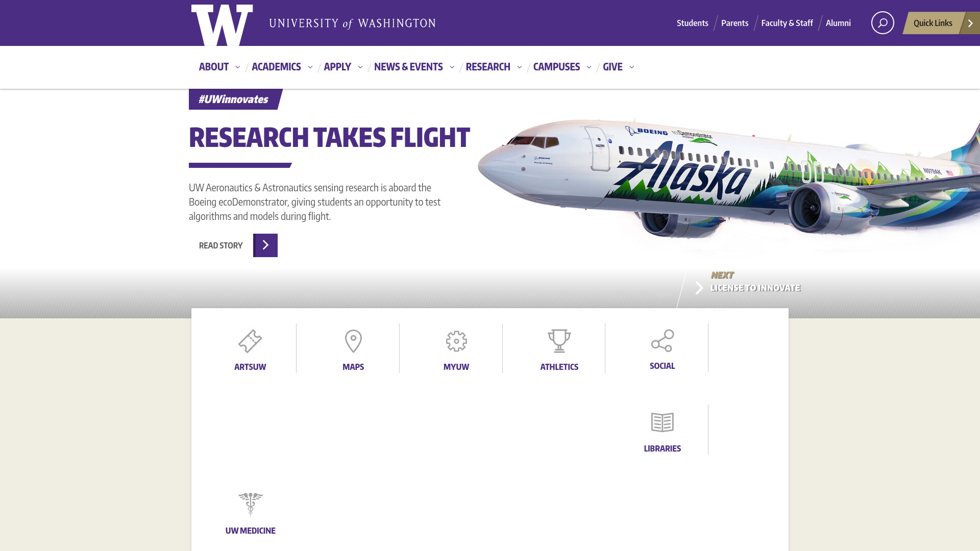Click the #UWinnovates hashtag banner
The image size is (980, 551).
click(235, 99)
